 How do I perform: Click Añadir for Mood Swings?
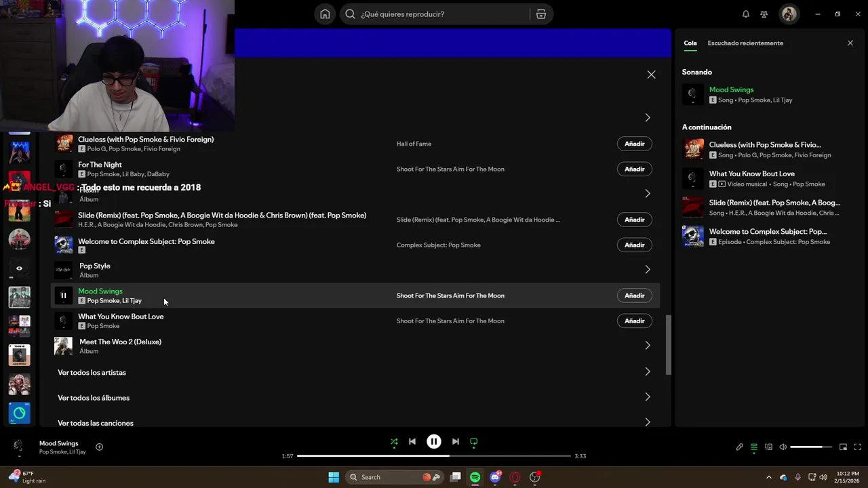(x=635, y=296)
